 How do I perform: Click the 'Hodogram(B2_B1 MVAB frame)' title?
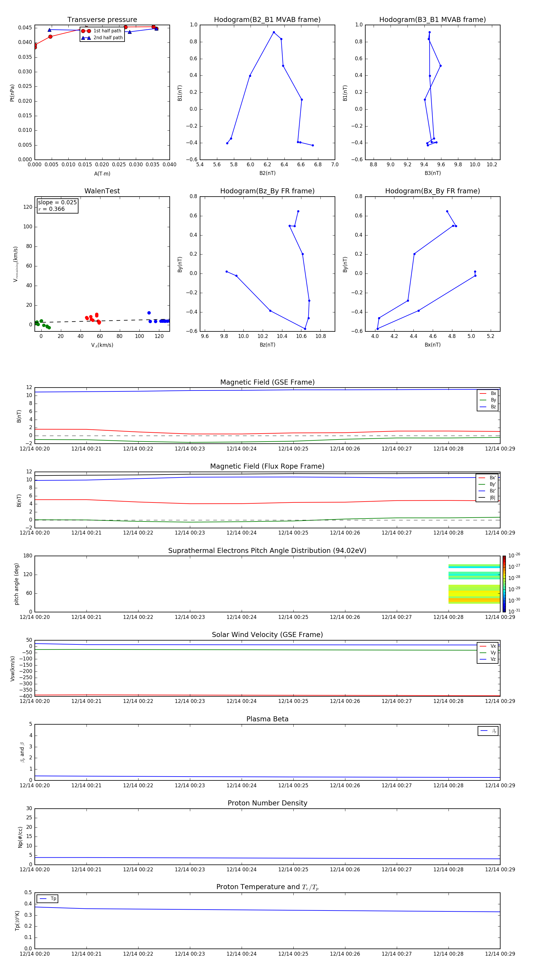[x=267, y=20]
